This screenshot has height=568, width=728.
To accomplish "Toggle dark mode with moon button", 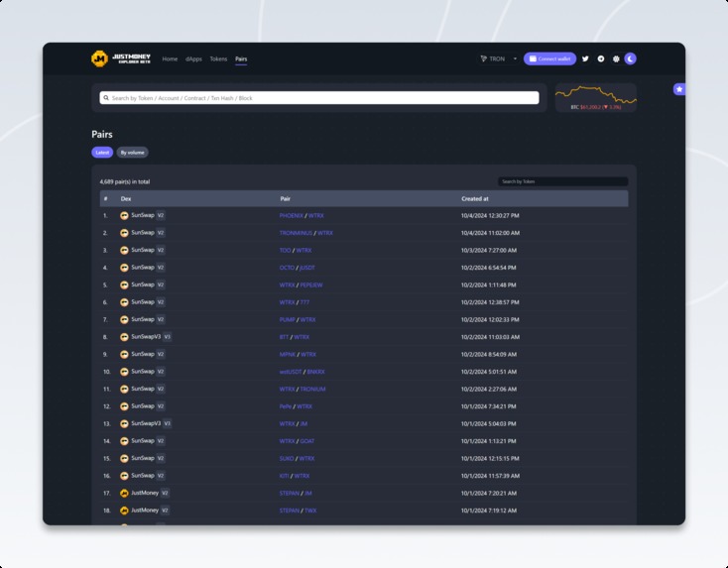I will coord(630,58).
